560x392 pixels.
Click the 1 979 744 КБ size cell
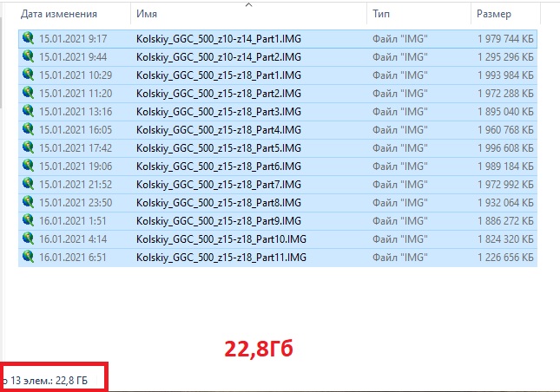(505, 38)
